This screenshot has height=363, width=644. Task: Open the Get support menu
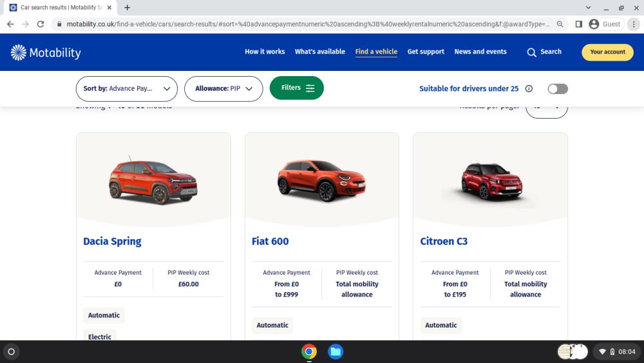[x=426, y=52]
